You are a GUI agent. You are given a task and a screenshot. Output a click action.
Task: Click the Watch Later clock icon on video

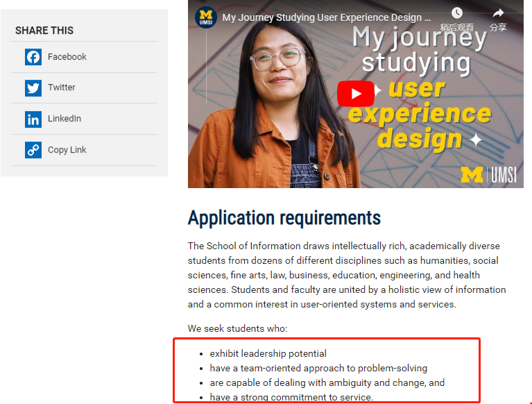tap(456, 13)
